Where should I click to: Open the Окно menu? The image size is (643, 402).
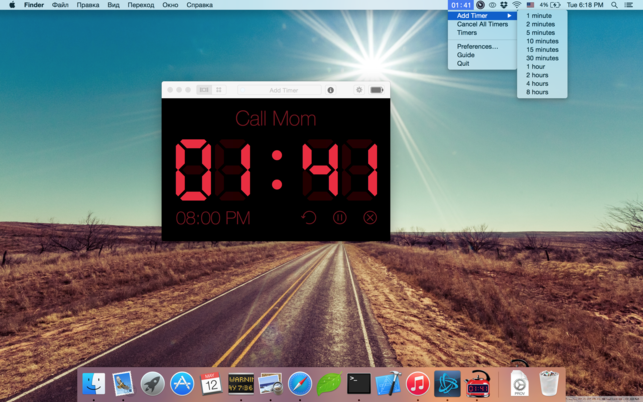[170, 5]
